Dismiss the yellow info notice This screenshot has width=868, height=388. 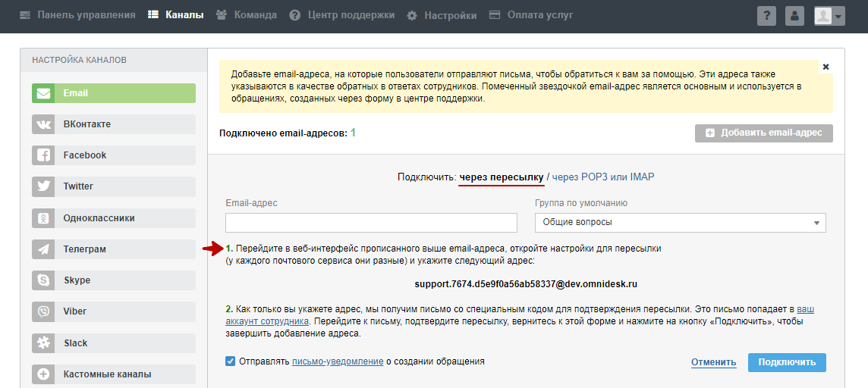tap(826, 67)
